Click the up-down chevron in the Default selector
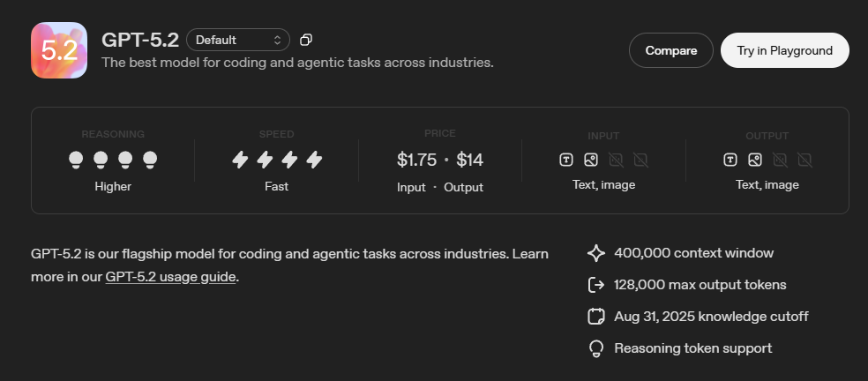 click(278, 40)
